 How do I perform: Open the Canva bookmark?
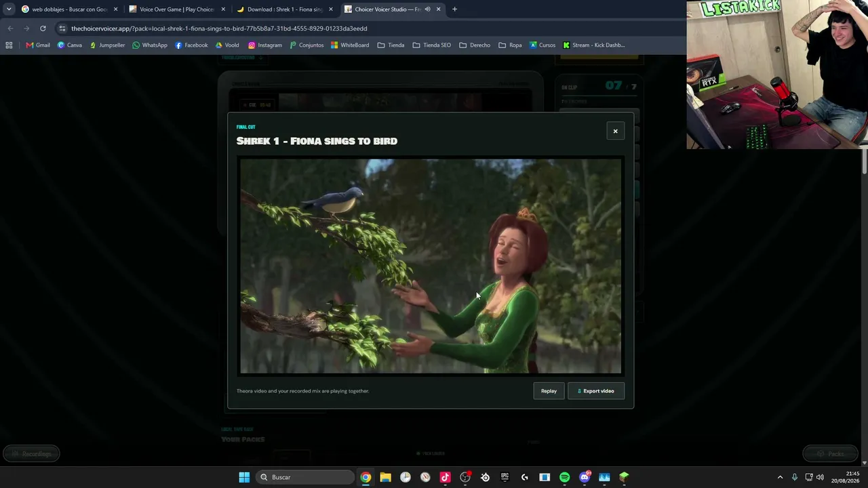coord(70,45)
